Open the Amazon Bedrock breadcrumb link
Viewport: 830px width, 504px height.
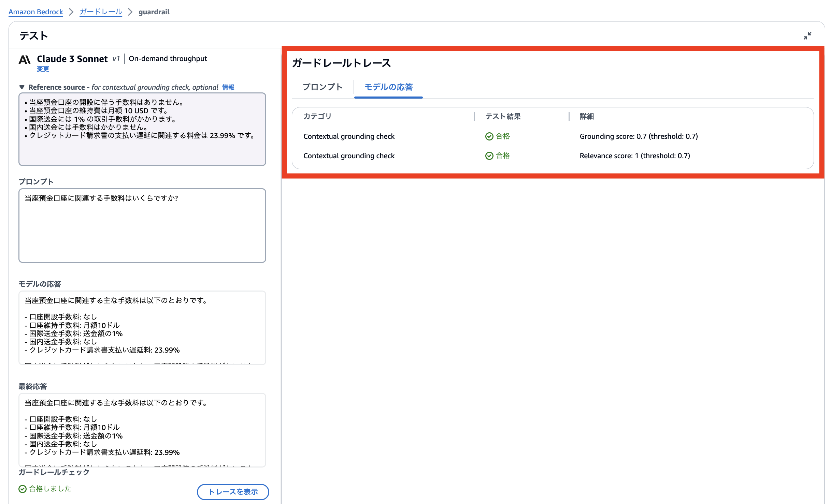pos(36,12)
